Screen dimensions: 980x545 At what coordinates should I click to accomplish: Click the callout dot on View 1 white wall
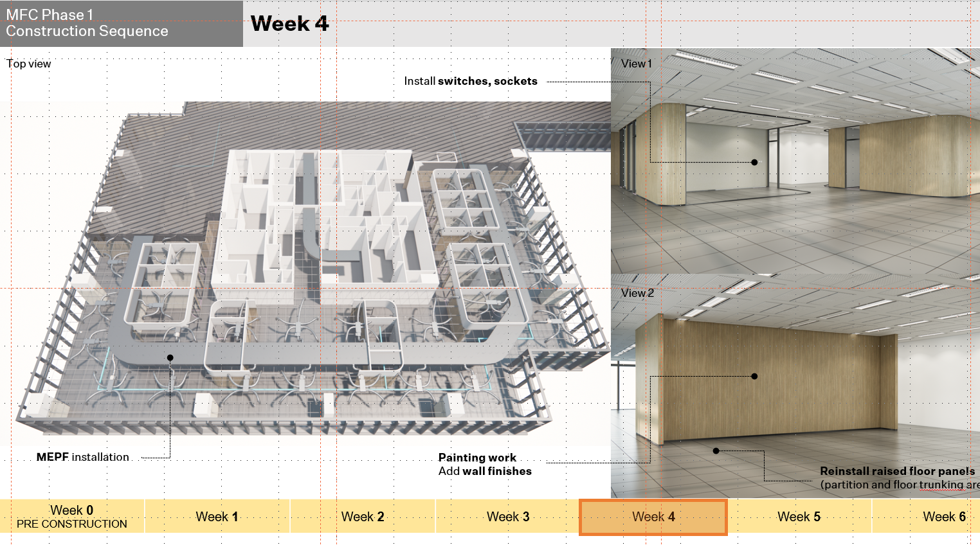(x=754, y=162)
